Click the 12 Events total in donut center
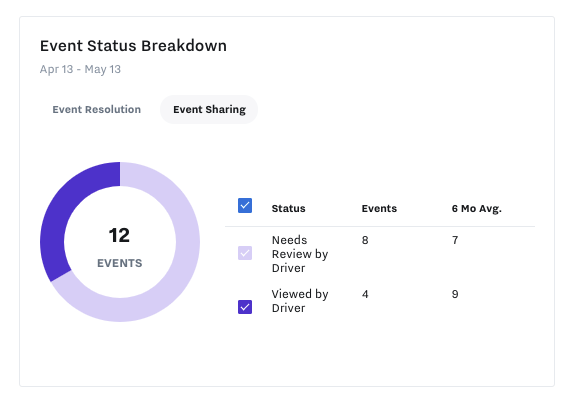Viewport: 568px width, 399px height. coord(119,236)
